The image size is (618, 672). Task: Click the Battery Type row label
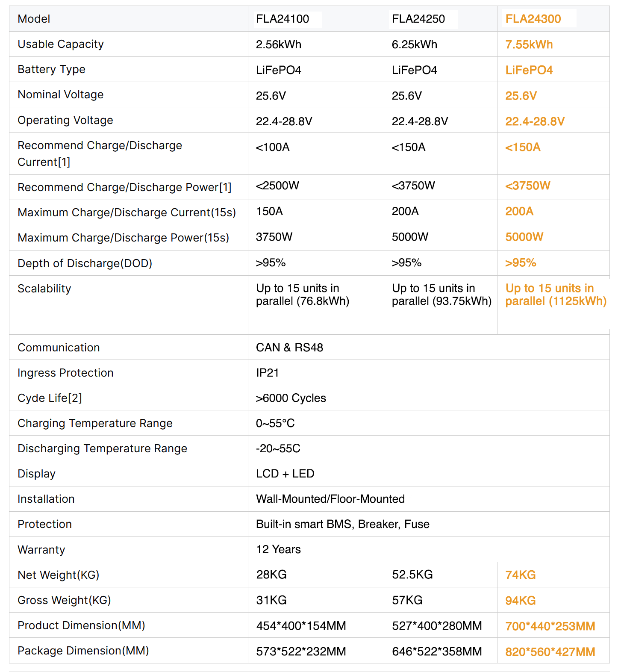point(51,69)
